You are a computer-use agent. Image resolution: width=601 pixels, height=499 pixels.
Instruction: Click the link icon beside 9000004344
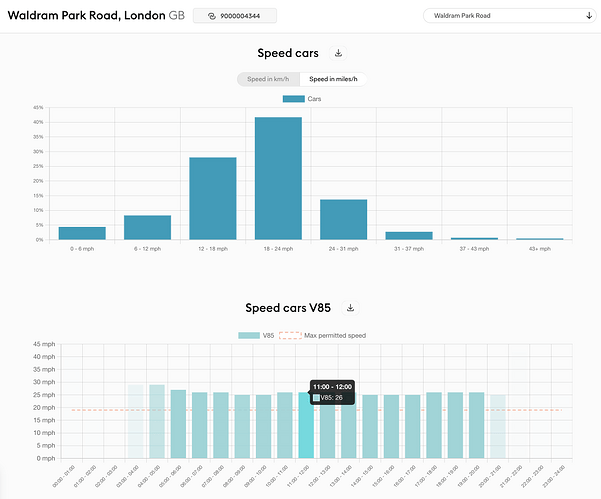[212, 16]
